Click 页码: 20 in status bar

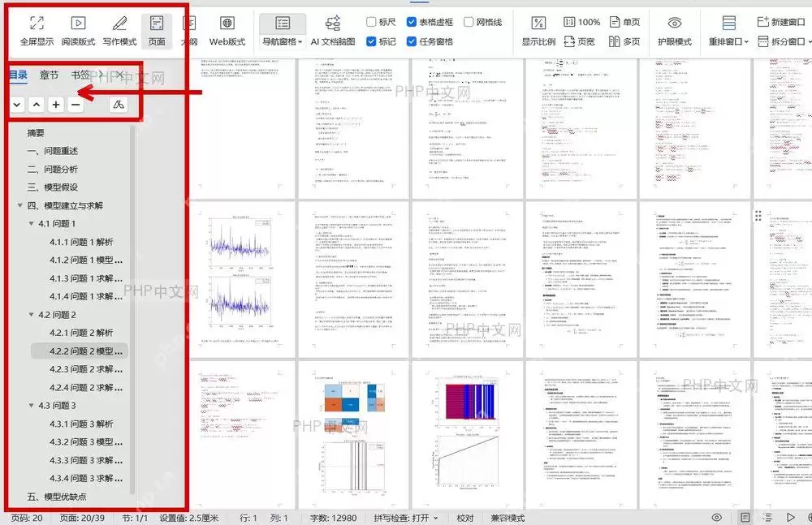point(27,518)
